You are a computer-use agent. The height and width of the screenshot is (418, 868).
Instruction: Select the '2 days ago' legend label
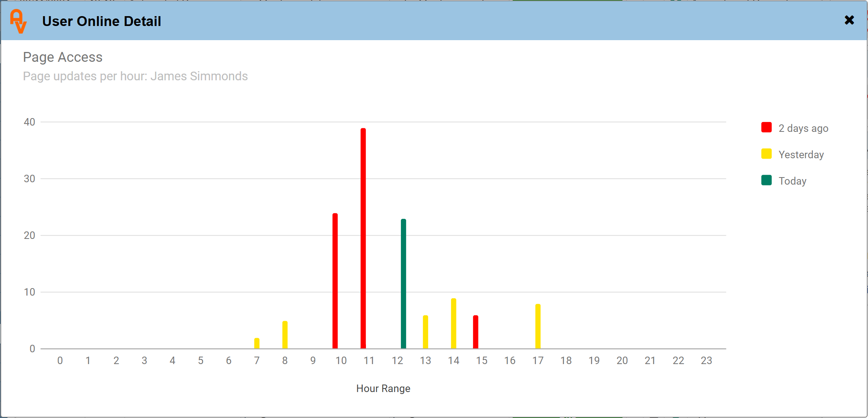803,128
